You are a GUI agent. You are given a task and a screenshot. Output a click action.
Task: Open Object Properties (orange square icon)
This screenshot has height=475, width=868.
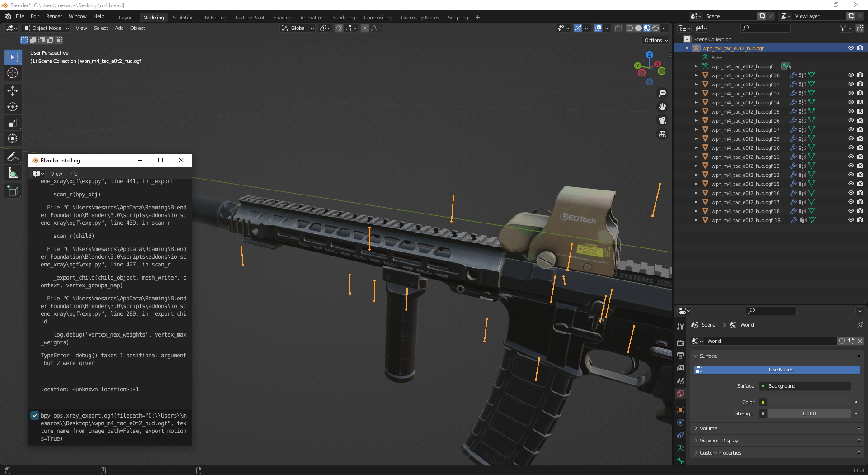(x=680, y=409)
